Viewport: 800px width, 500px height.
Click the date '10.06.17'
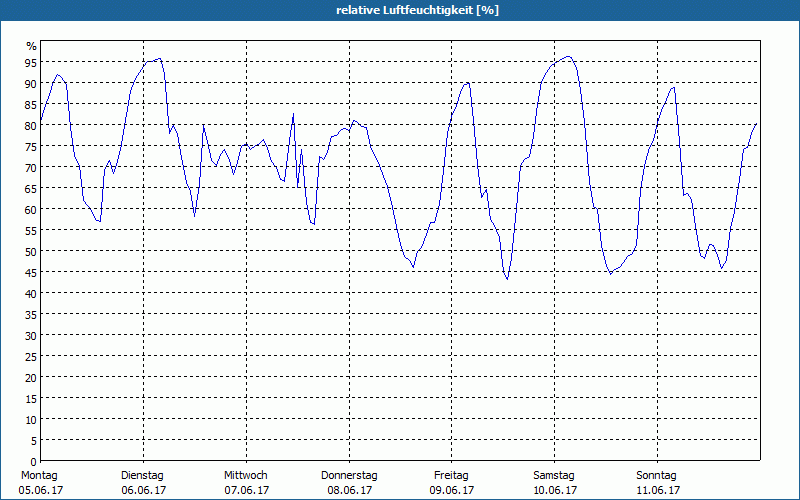pos(555,490)
